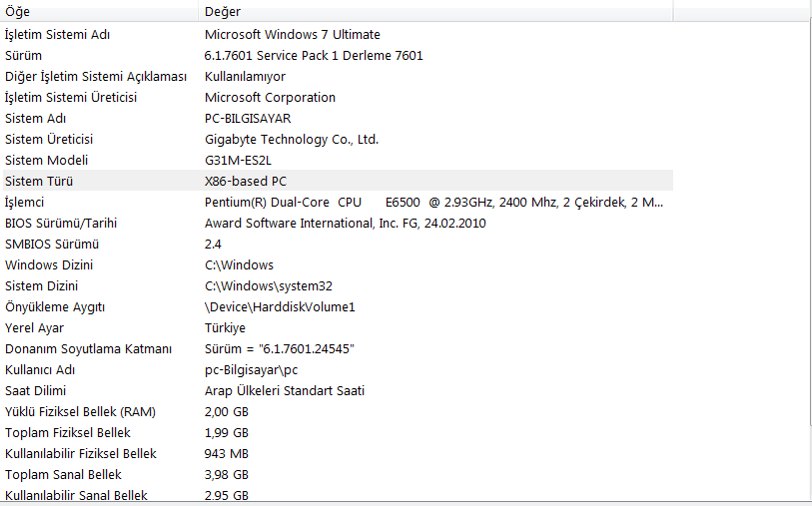Select the İşletim Sistemi Üreticisi row

click(x=71, y=98)
